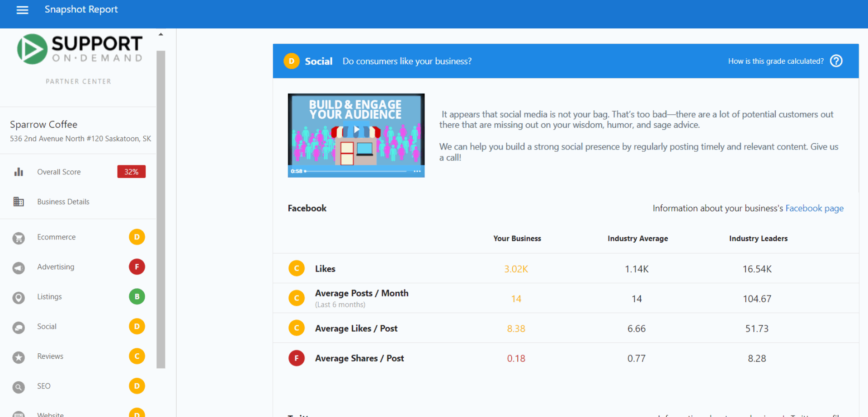The height and width of the screenshot is (417, 868).
Task: Click the Average Shares F grade badge
Action: click(x=297, y=358)
